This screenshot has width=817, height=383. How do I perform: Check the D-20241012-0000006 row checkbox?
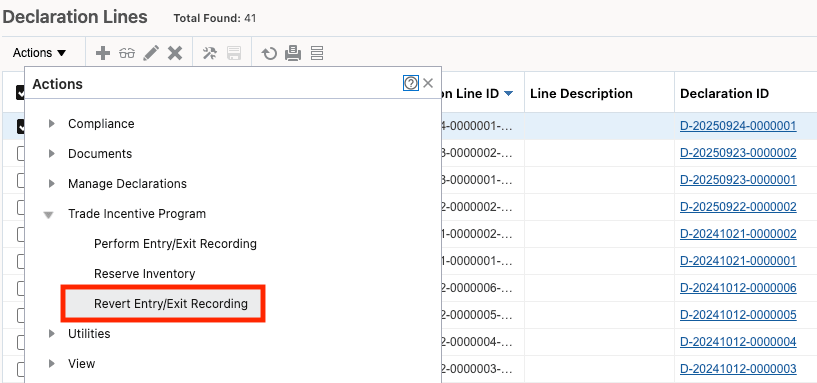click(x=21, y=288)
